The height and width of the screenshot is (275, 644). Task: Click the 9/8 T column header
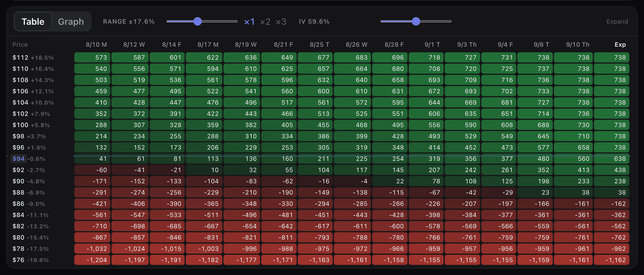tap(541, 45)
